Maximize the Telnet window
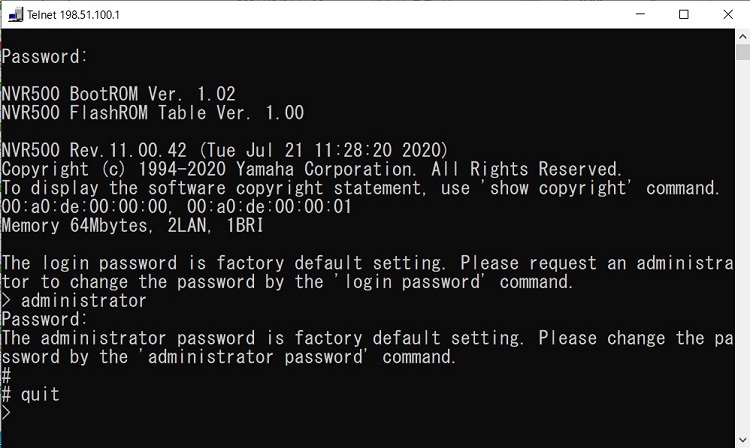 coord(684,14)
